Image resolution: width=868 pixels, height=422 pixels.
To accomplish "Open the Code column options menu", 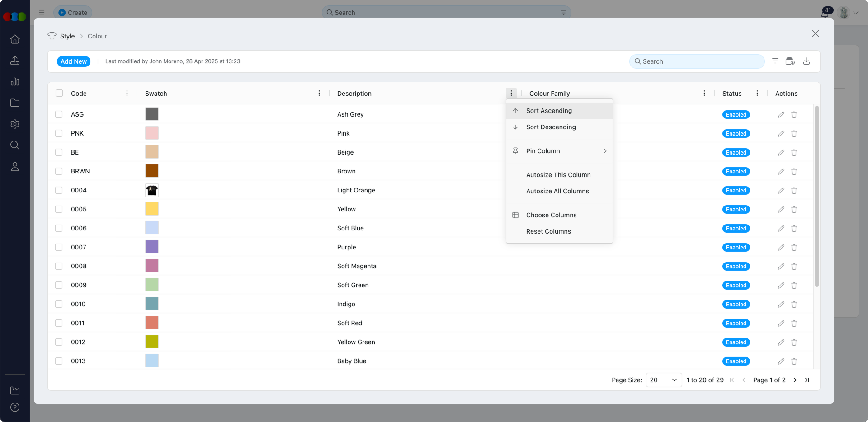I will pyautogui.click(x=127, y=93).
